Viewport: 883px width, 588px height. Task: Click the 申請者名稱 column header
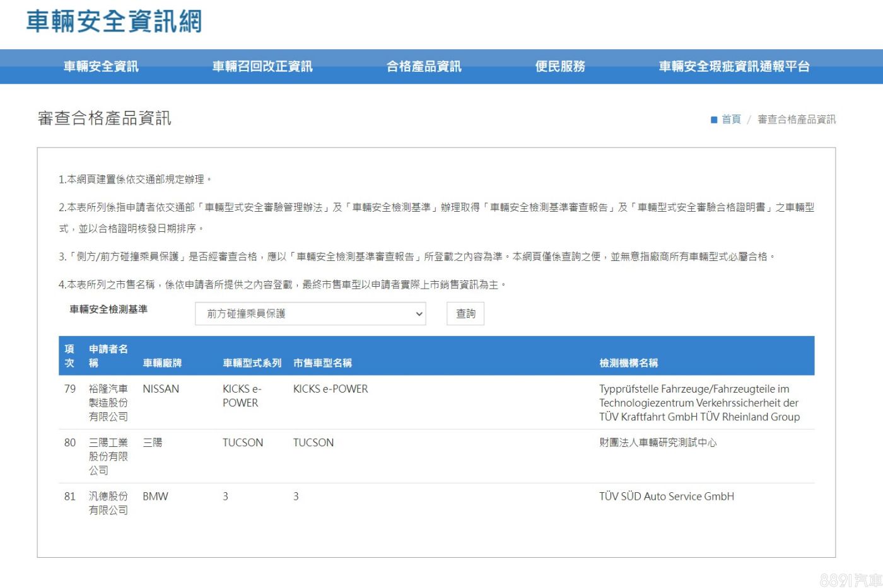click(x=108, y=356)
